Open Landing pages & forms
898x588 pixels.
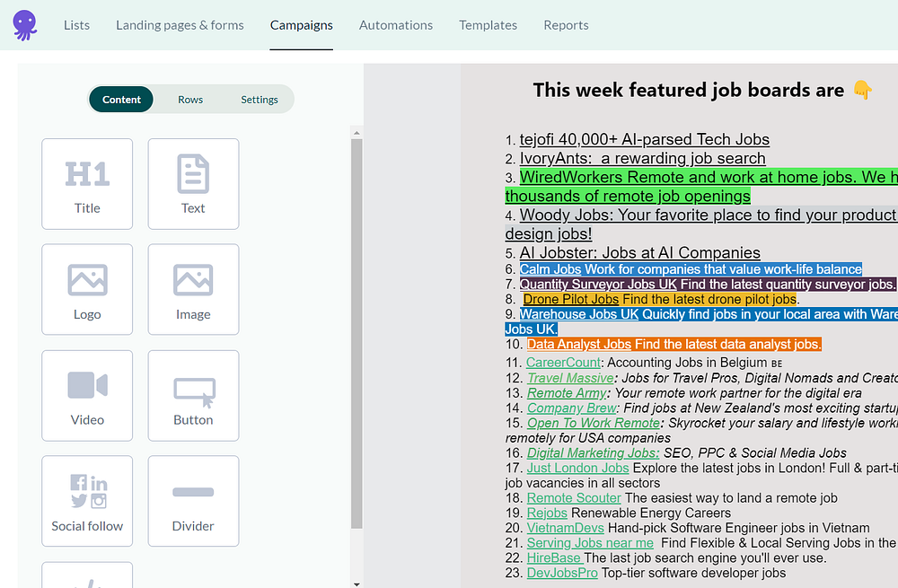[180, 25]
